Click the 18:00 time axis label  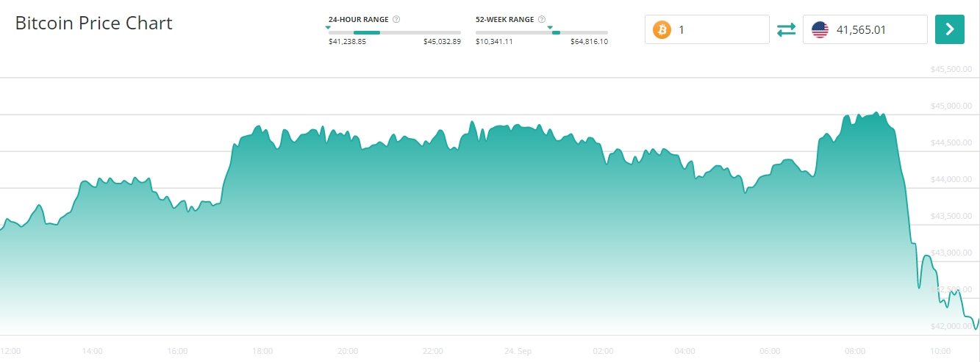pos(262,351)
